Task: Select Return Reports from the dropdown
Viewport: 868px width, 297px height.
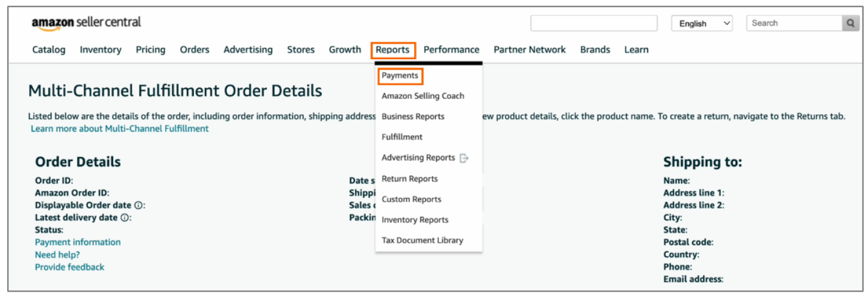Action: point(410,179)
